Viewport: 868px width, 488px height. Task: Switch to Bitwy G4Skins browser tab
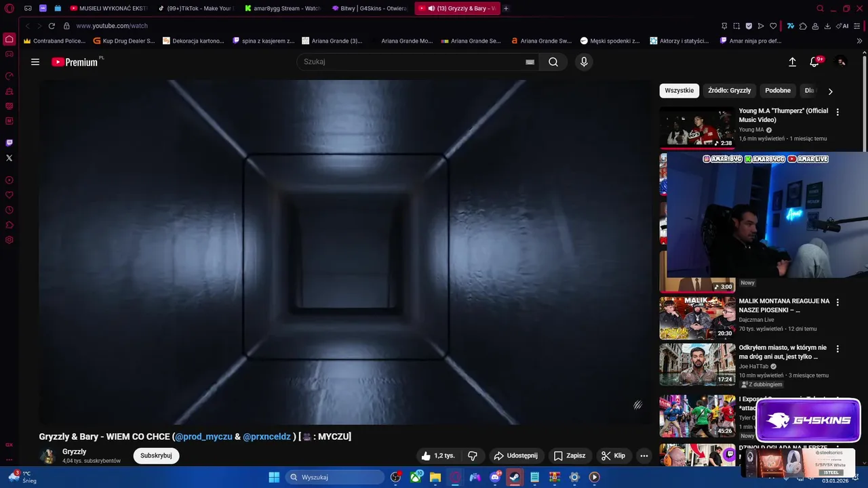[x=369, y=8]
